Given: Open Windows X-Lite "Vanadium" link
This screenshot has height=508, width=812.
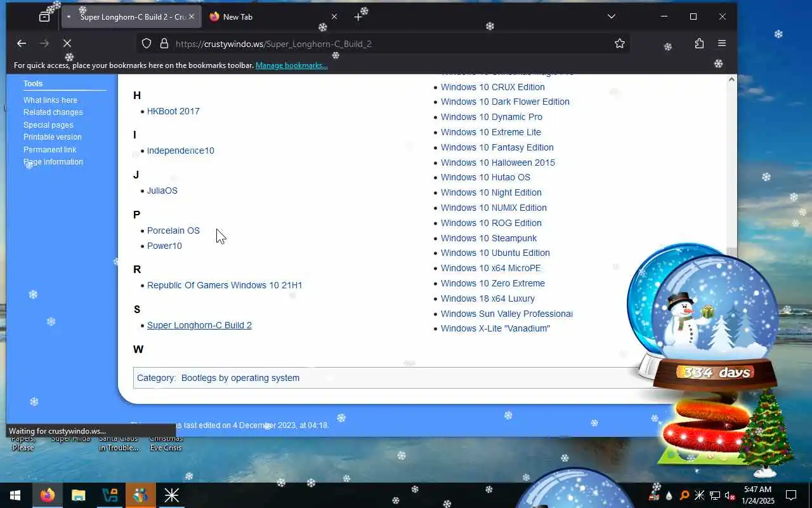Looking at the screenshot, I should 495,328.
